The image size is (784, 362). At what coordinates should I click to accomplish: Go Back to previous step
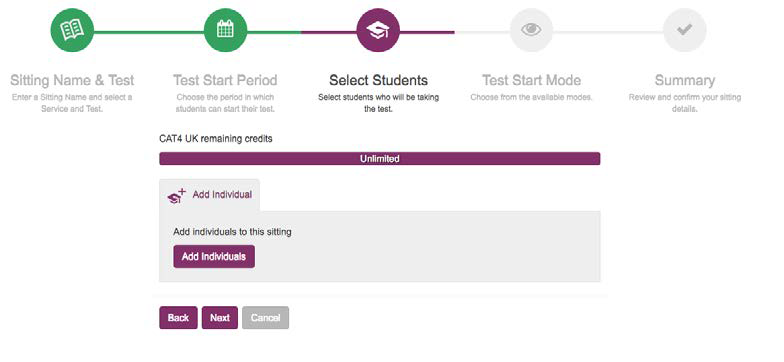tap(178, 318)
